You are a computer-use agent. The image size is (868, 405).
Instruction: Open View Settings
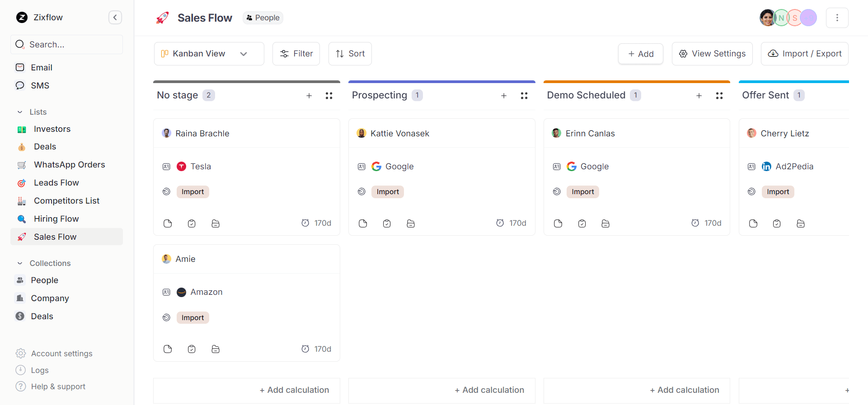click(712, 54)
